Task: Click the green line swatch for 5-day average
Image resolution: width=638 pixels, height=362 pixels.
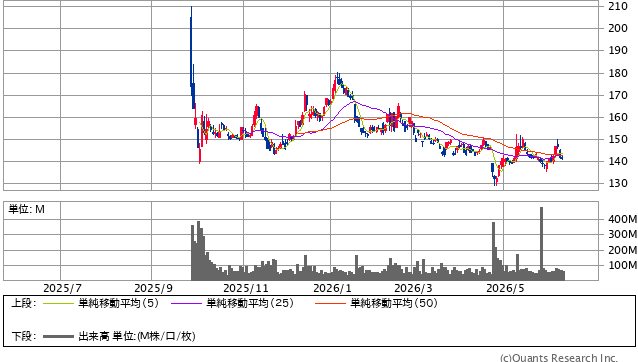Action: coord(58,303)
